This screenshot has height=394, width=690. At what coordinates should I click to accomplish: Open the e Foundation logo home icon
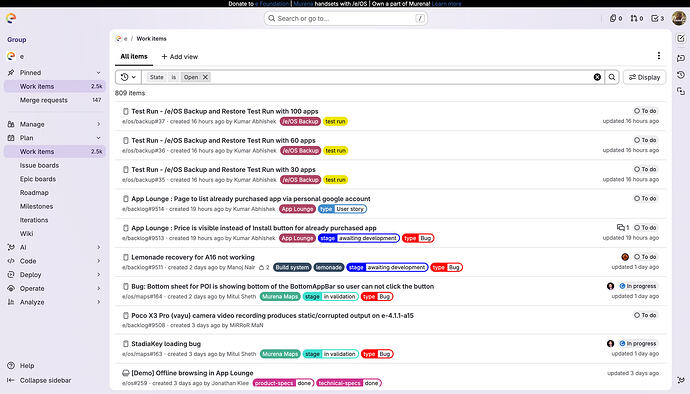click(11, 18)
